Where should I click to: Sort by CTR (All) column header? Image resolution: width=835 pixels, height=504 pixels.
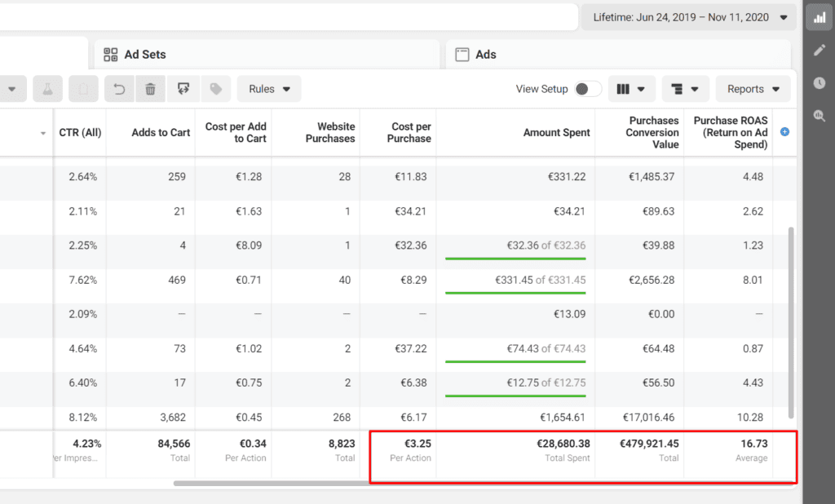80,133
